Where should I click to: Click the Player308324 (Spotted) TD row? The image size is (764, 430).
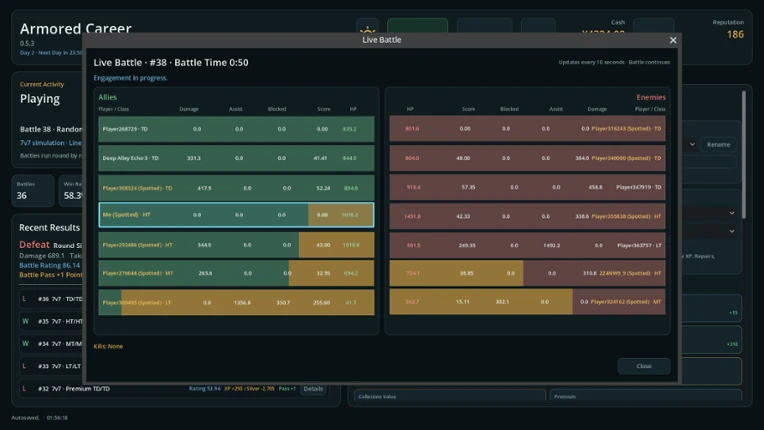236,188
